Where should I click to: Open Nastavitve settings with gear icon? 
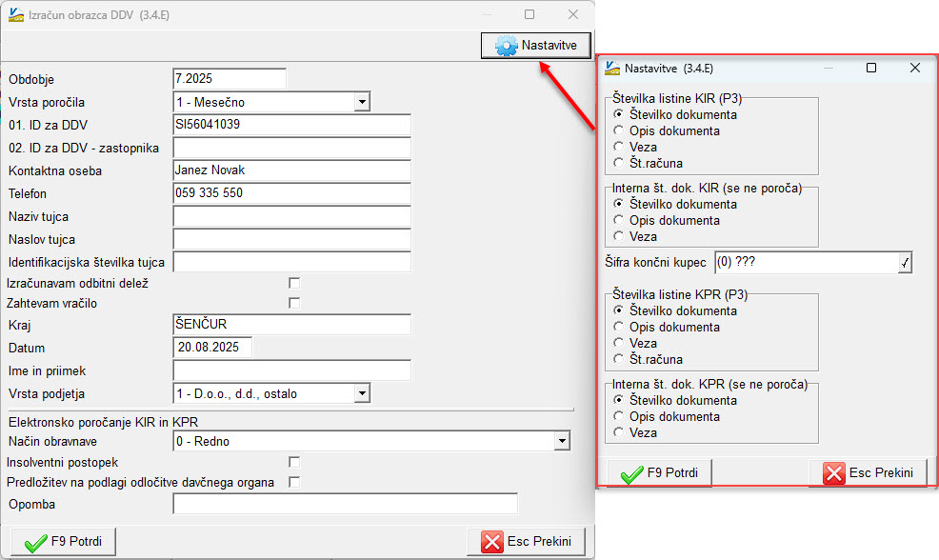pyautogui.click(x=536, y=45)
